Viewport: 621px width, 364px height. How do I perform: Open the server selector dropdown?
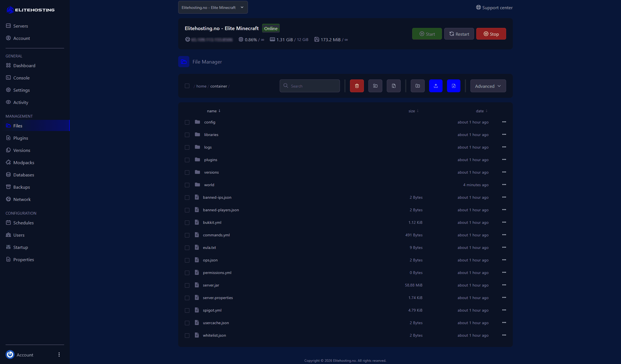click(x=213, y=8)
